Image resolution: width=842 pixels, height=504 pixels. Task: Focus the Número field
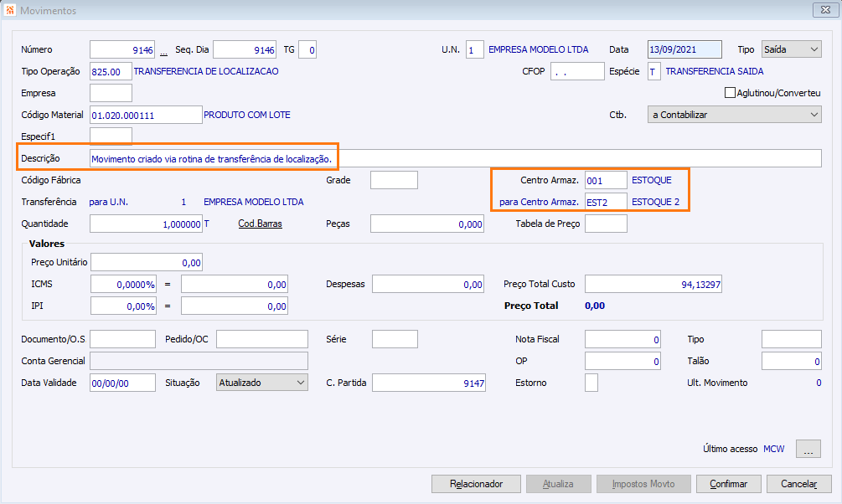[122, 49]
